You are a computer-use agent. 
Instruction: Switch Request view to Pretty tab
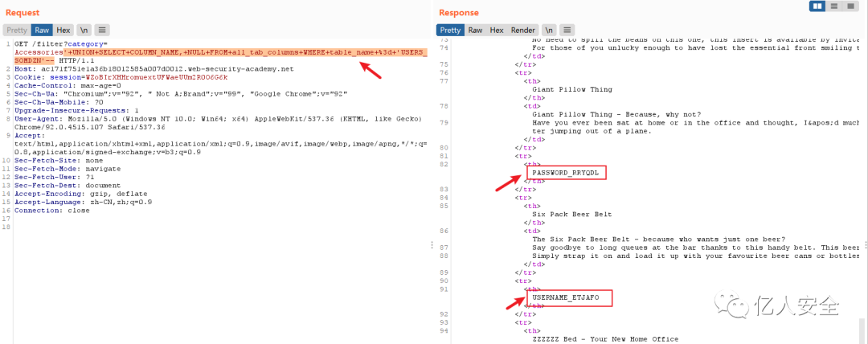(17, 30)
